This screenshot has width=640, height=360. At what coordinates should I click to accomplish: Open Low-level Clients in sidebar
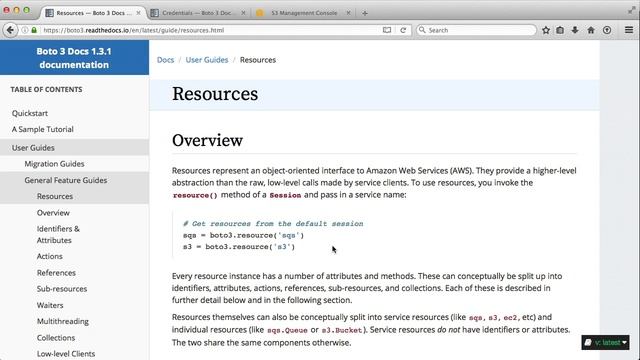(66, 353)
